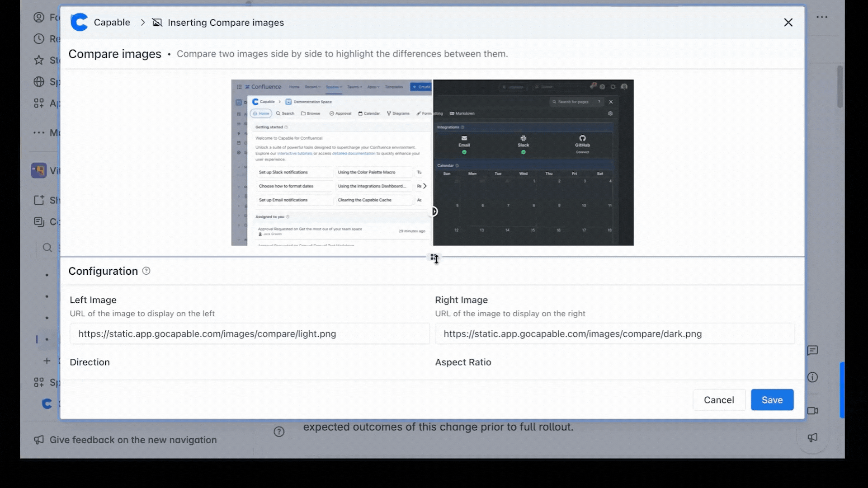The width and height of the screenshot is (868, 488).
Task: Open Apps grid icon in background sidebar
Action: pos(39,103)
